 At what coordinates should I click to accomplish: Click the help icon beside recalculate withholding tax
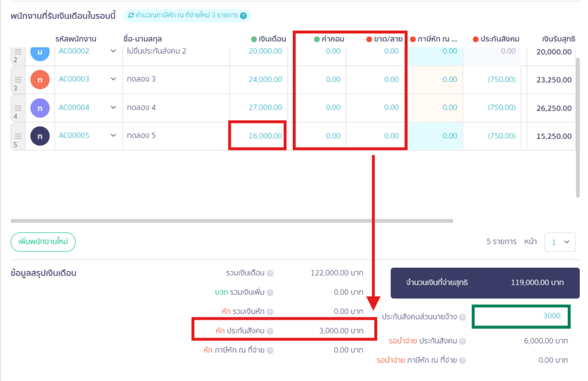point(243,15)
